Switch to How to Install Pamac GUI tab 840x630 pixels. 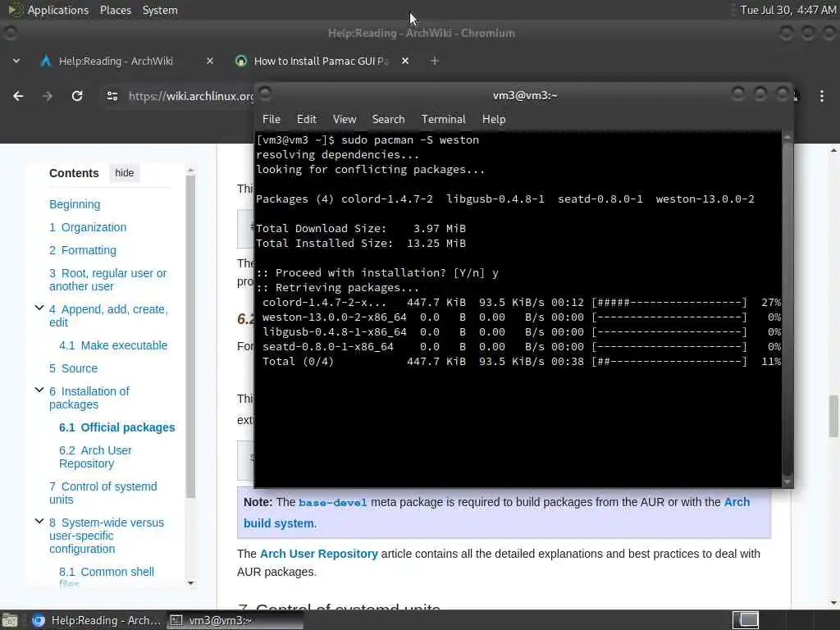point(321,61)
